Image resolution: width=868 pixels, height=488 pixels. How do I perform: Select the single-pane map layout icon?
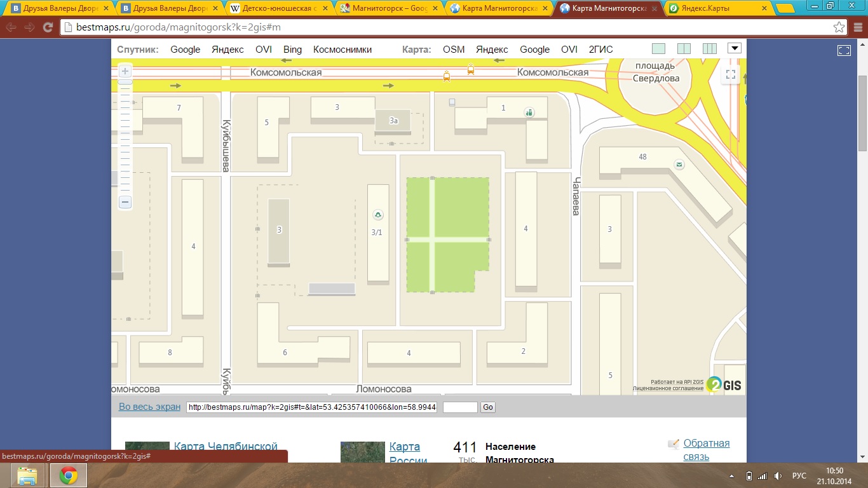click(x=658, y=49)
